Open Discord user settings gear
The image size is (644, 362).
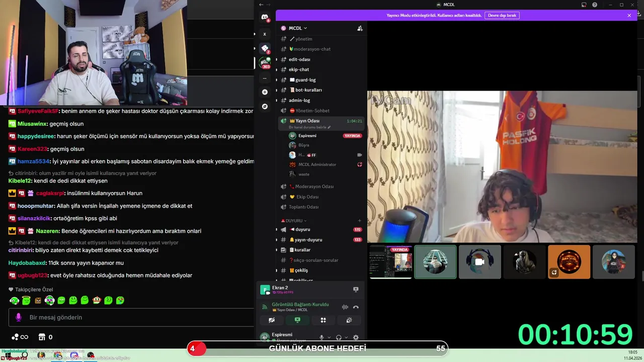pos(356,338)
